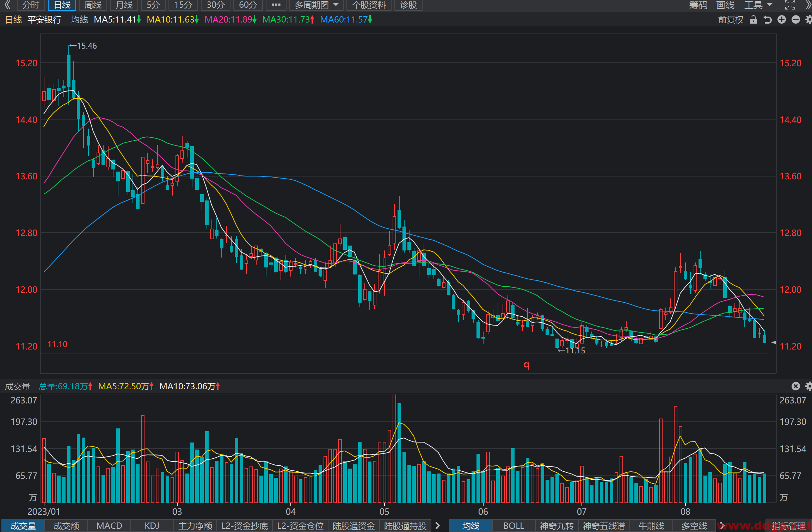Click the red q marker on chart

[x=527, y=365]
